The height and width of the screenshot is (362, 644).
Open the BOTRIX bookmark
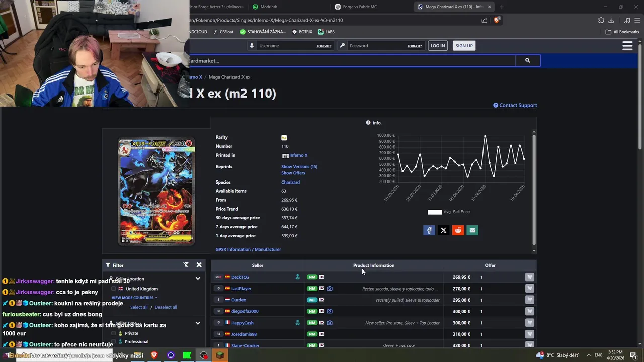pos(302,32)
